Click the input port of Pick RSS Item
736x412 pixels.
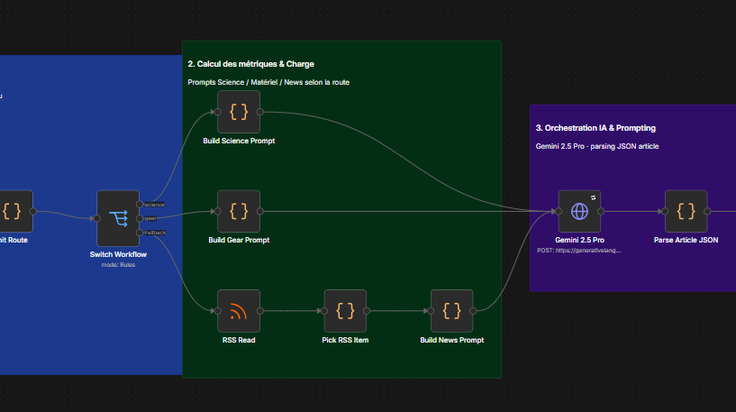tap(324, 311)
